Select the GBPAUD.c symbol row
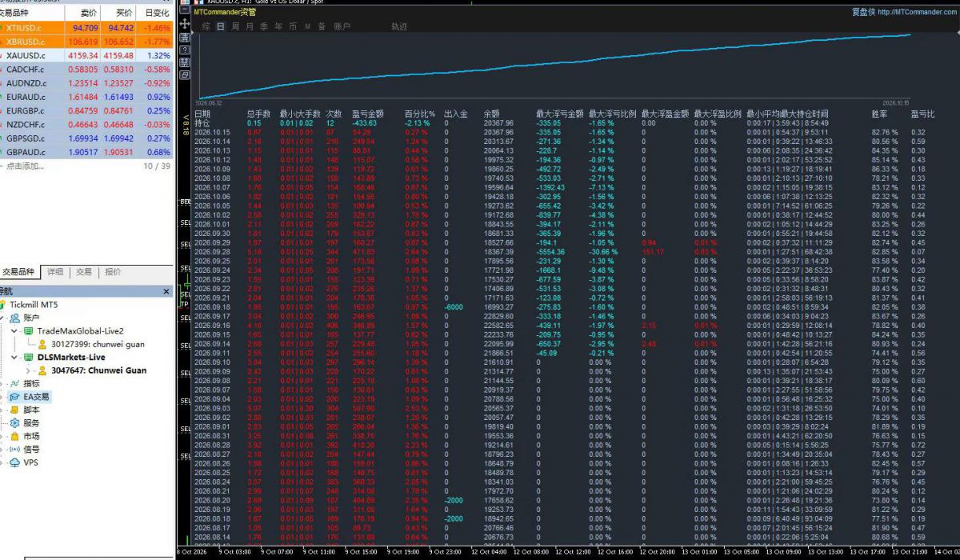Viewport: 960px width, 560px height. point(86,152)
